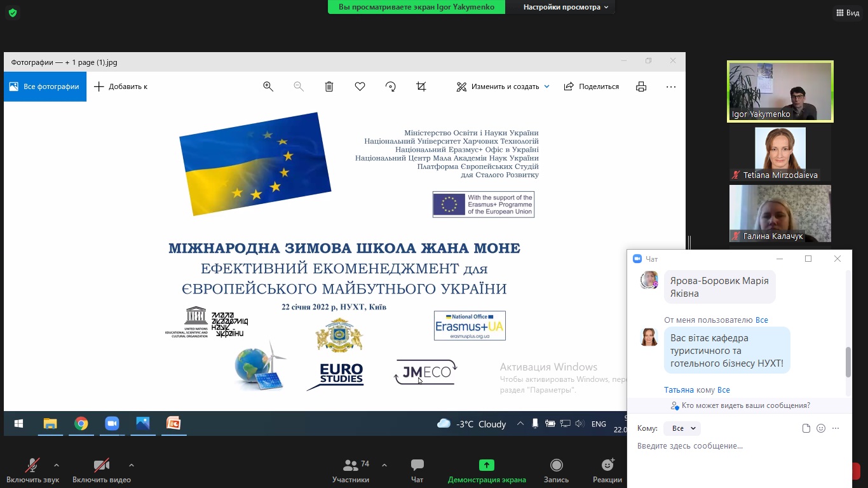Click Добавить к in Photos toolbar
The width and height of the screenshot is (868, 488).
pyautogui.click(x=121, y=86)
